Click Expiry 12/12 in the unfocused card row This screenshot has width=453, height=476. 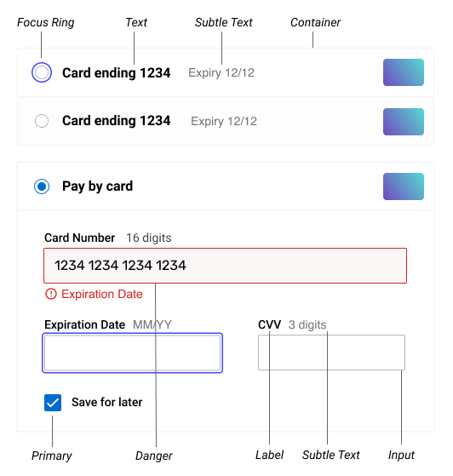pos(224,122)
